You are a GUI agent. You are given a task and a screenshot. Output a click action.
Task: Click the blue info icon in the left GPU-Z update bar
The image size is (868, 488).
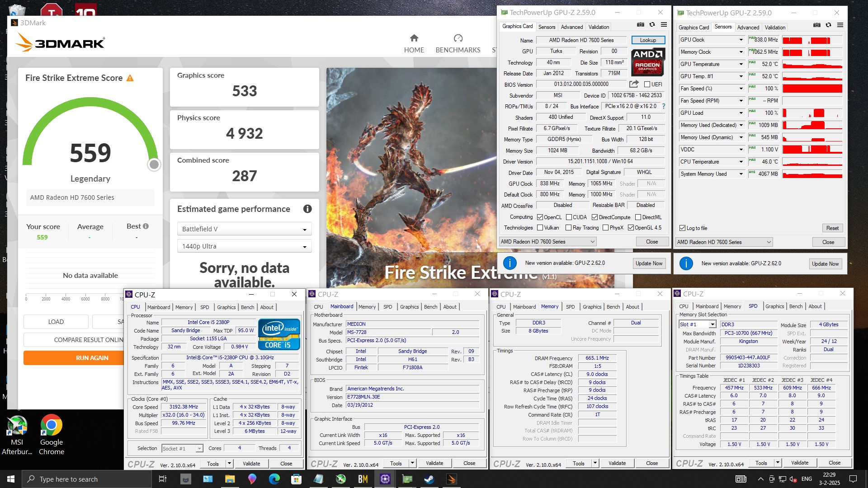pyautogui.click(x=509, y=263)
